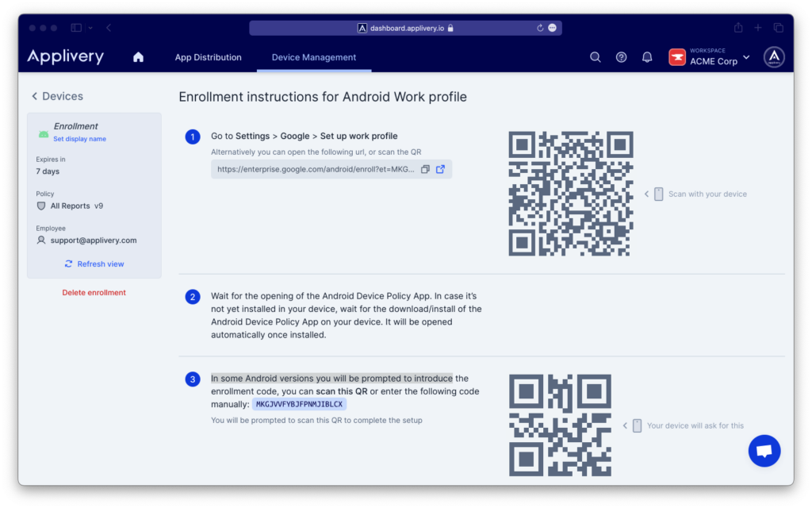Click the back chevron next to Devices
The image size is (812, 508).
(x=34, y=96)
